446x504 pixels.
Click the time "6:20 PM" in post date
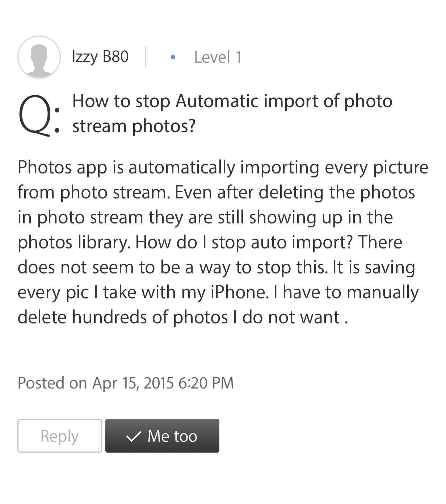pos(206,383)
